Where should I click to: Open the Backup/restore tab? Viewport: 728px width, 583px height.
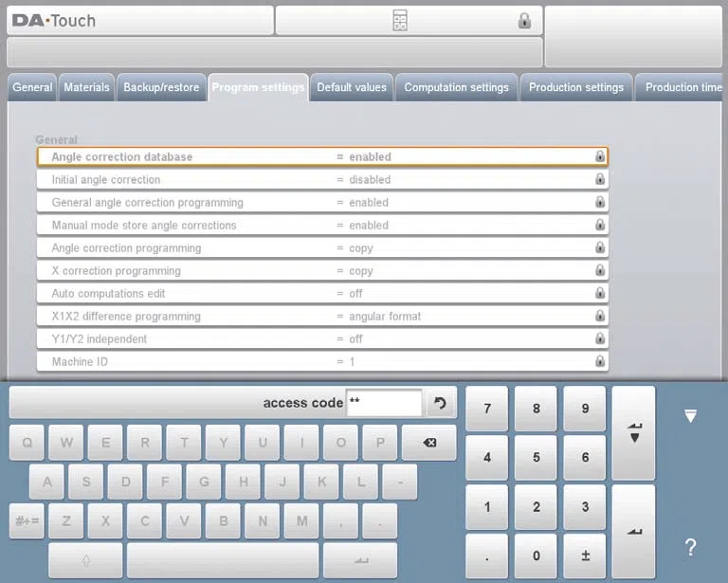click(161, 87)
